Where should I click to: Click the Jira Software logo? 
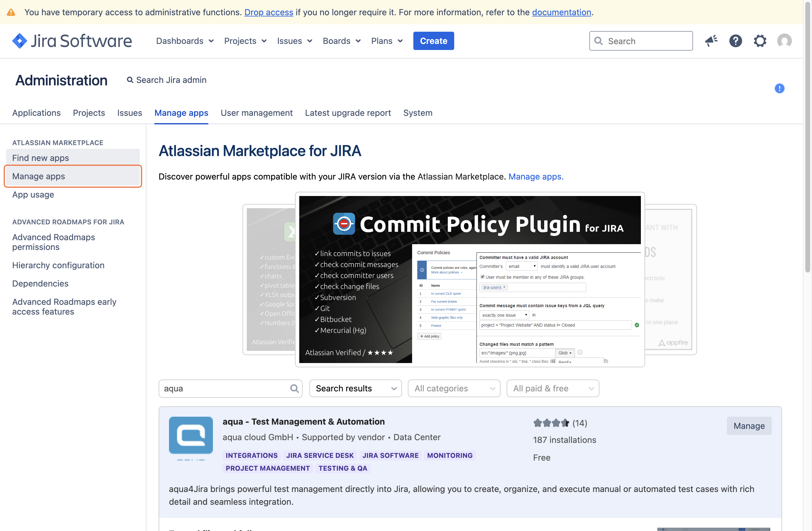72,41
